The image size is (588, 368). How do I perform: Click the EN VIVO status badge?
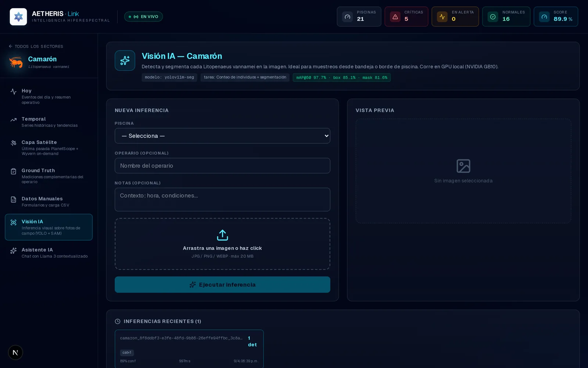(x=143, y=17)
